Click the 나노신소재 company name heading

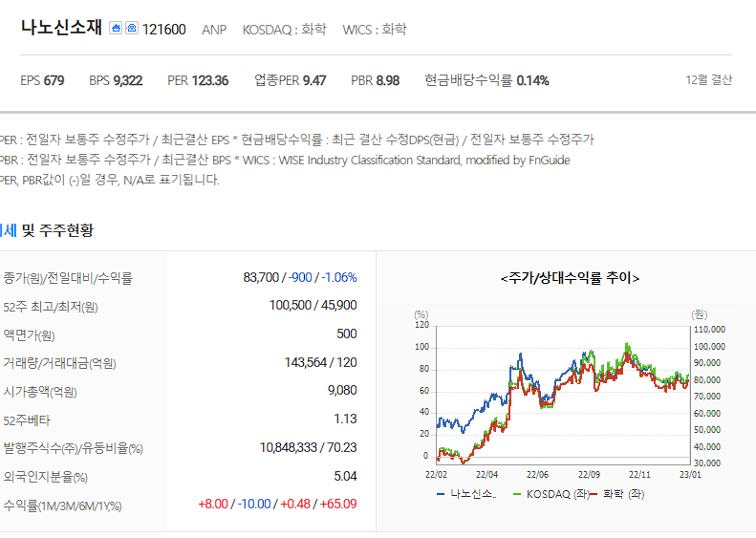61,28
